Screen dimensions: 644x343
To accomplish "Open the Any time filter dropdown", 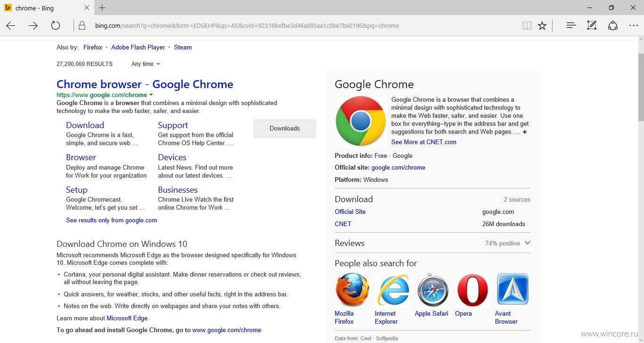I will tap(146, 64).
